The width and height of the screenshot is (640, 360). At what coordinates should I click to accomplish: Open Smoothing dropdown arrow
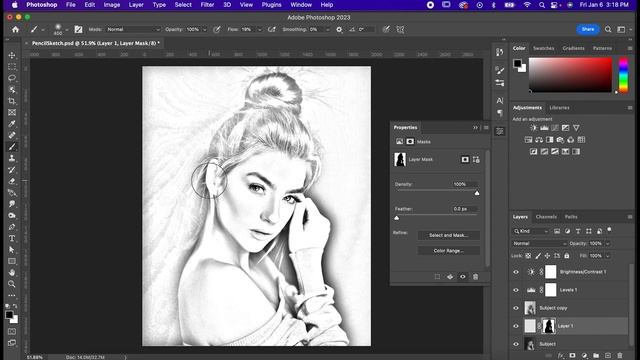pos(327,29)
